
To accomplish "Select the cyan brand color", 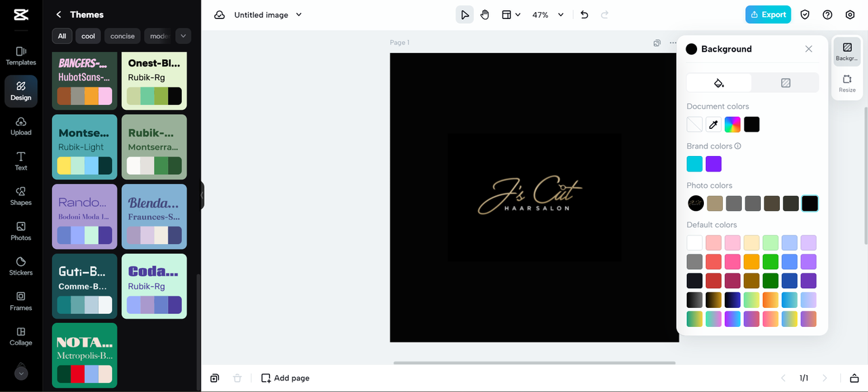I will tap(694, 164).
